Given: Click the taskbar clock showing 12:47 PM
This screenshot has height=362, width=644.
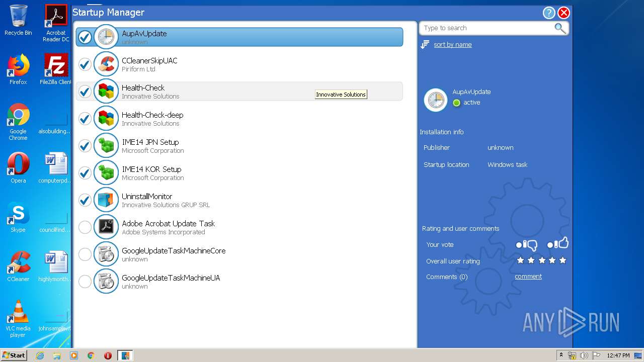Looking at the screenshot, I should click(x=618, y=355).
